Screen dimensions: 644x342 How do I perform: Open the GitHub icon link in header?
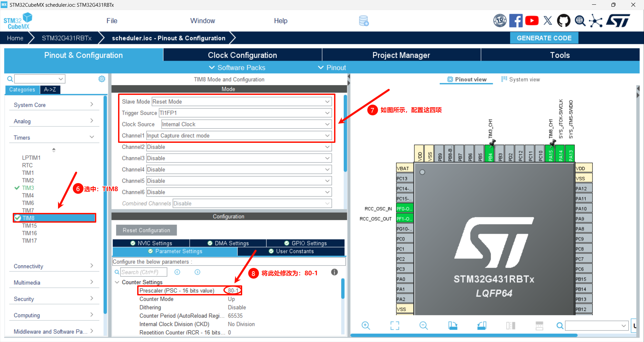(x=563, y=21)
